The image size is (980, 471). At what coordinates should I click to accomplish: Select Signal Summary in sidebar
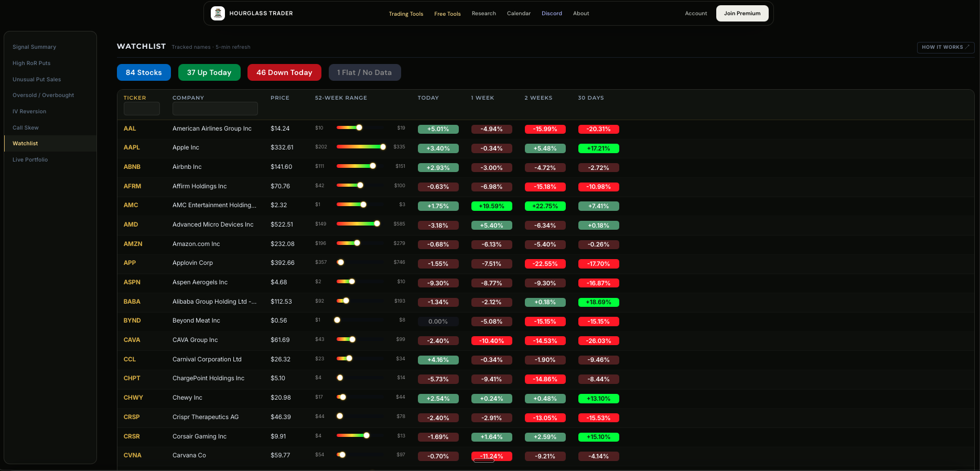point(34,47)
